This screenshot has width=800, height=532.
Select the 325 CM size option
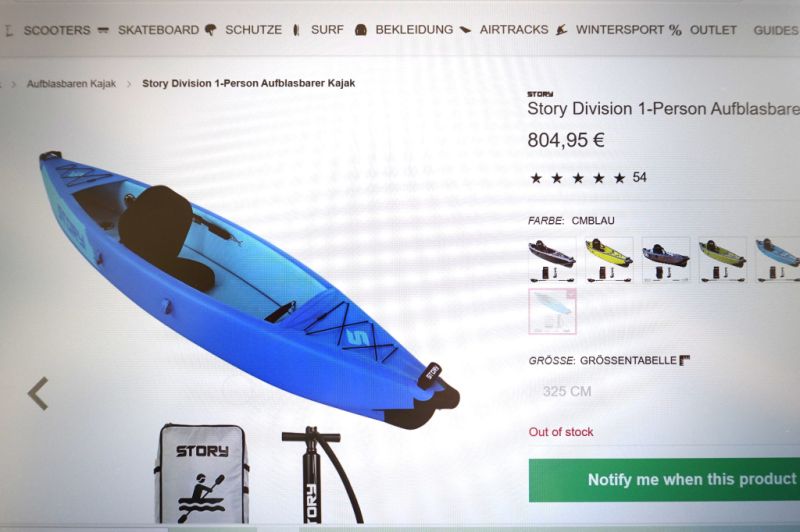[x=567, y=392]
